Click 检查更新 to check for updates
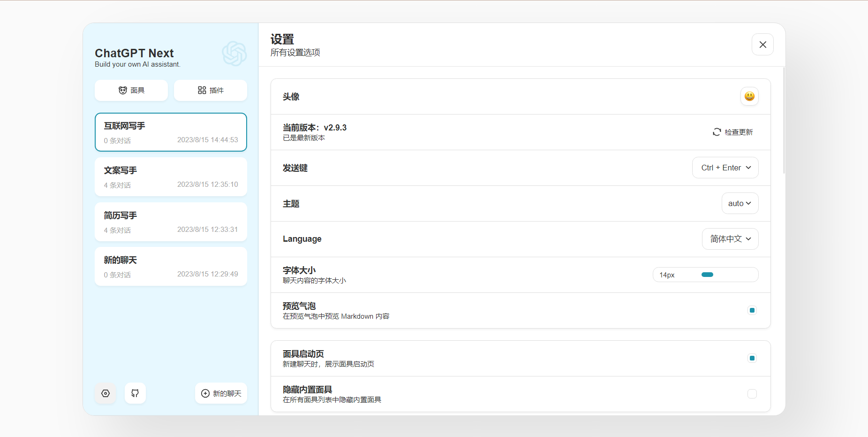The width and height of the screenshot is (868, 437). click(x=732, y=132)
